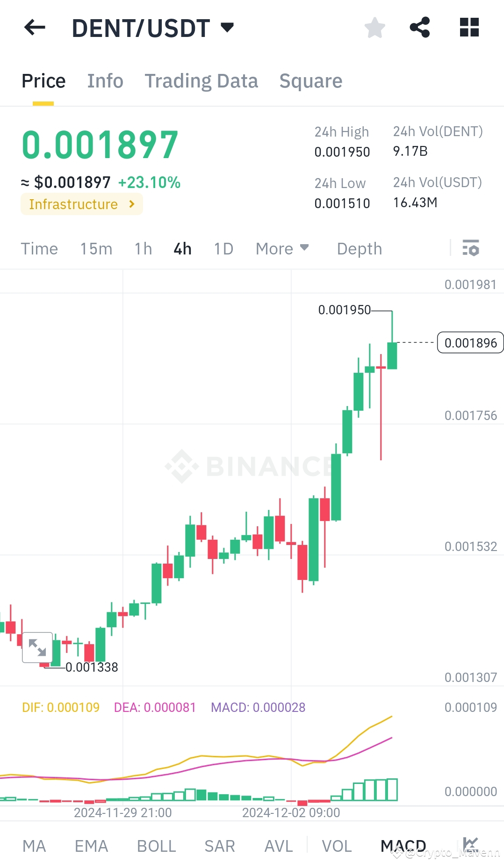This screenshot has height=863, width=504.
Task: Open the share options icon
Action: coord(420,28)
